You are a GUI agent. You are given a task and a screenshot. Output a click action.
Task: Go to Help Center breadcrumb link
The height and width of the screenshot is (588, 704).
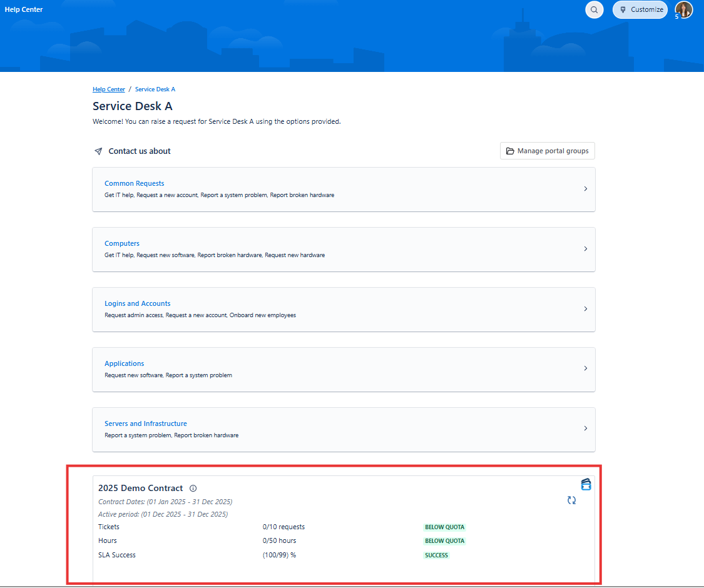109,89
